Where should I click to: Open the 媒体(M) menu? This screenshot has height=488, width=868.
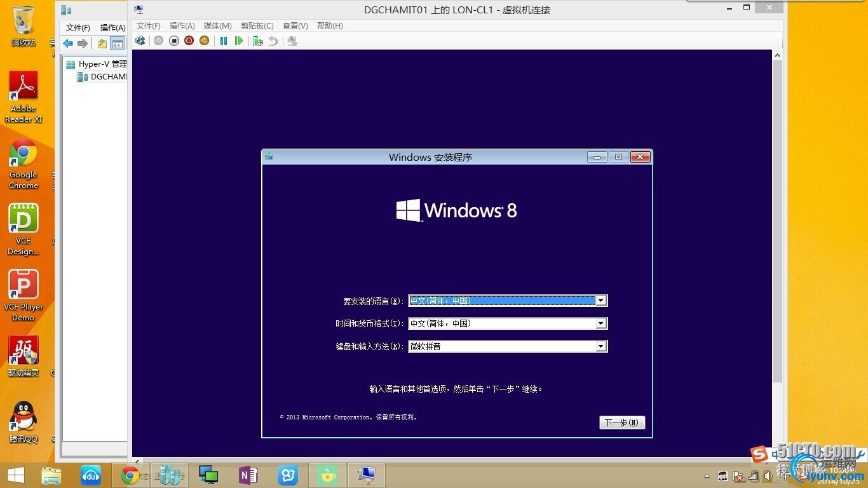click(217, 26)
